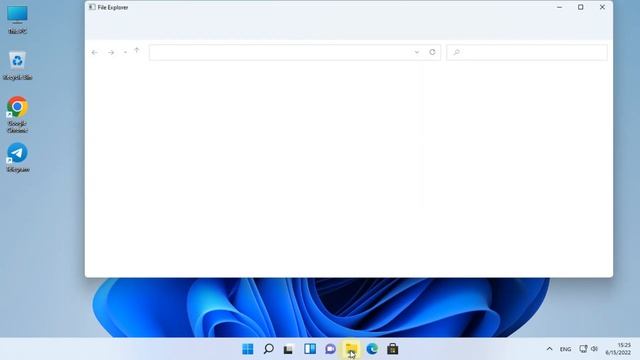Maximize the File Explorer window
The width and height of the screenshot is (640, 360).
580,7
